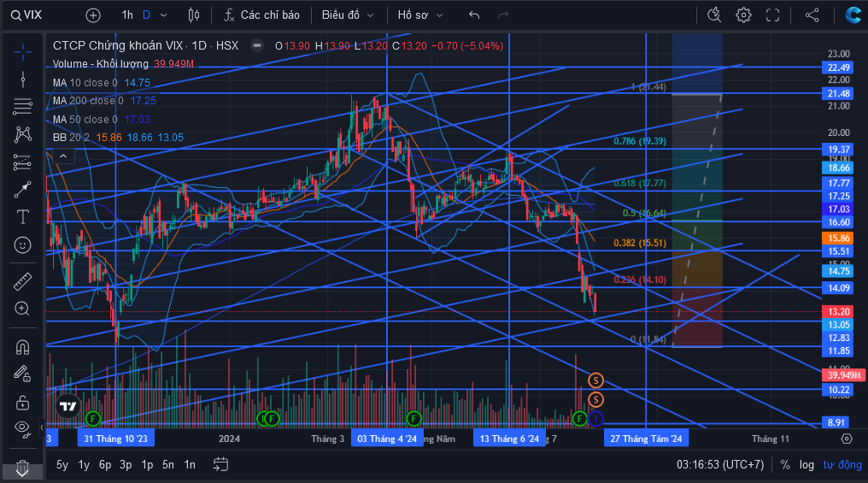Open the Hồ sơ menu
The image size is (868, 483).
coord(413,15)
